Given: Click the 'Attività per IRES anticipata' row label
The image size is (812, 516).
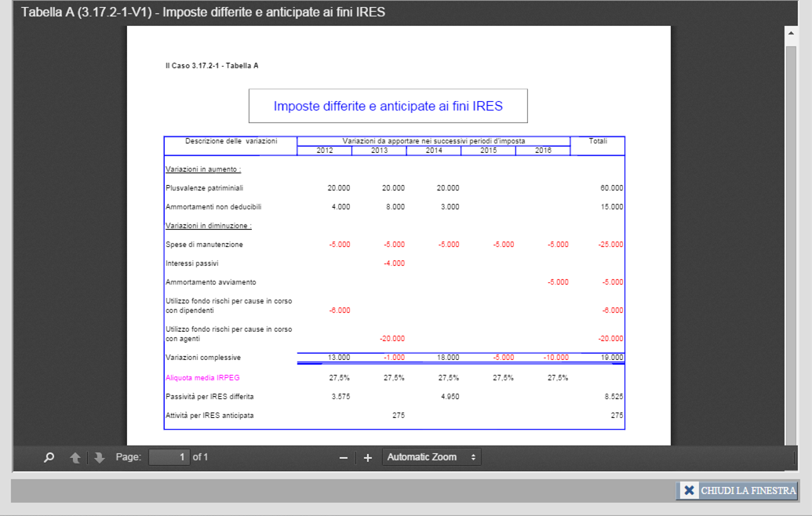Looking at the screenshot, I should pyautogui.click(x=209, y=416).
